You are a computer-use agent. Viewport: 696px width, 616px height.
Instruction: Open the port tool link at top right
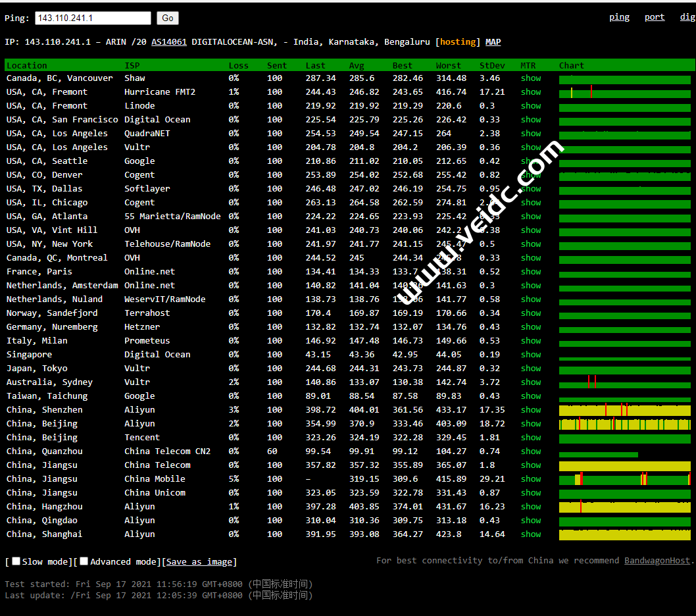point(654,17)
